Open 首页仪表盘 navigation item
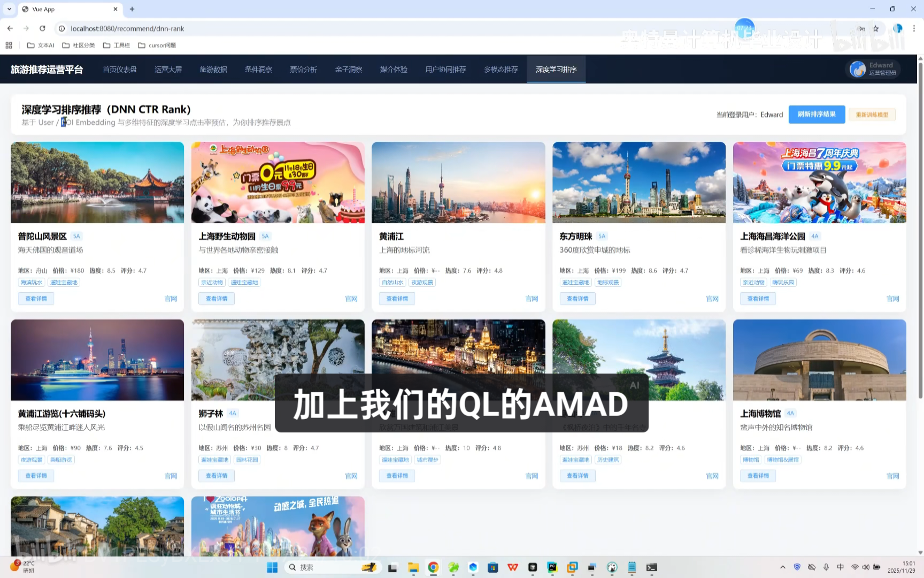The height and width of the screenshot is (578, 924). point(120,69)
